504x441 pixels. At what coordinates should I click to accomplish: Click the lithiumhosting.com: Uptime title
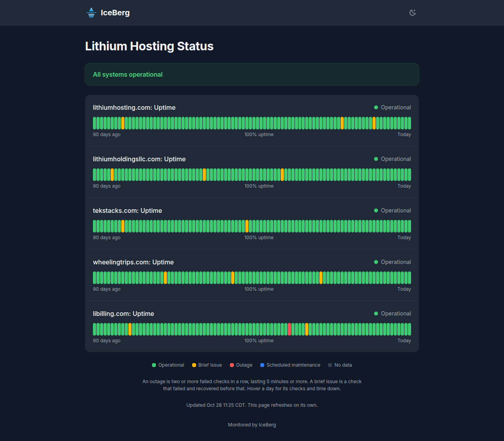(134, 107)
